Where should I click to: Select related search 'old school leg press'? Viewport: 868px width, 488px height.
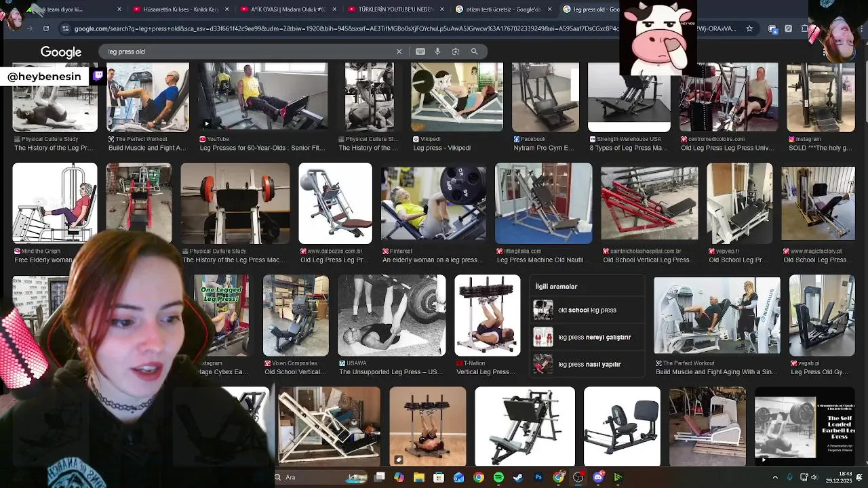coord(587,310)
